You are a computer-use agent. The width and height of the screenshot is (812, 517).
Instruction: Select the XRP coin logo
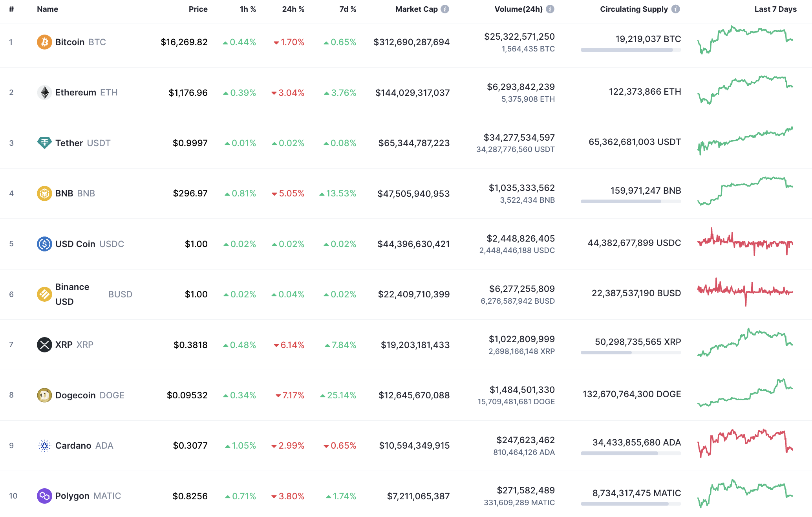click(44, 345)
